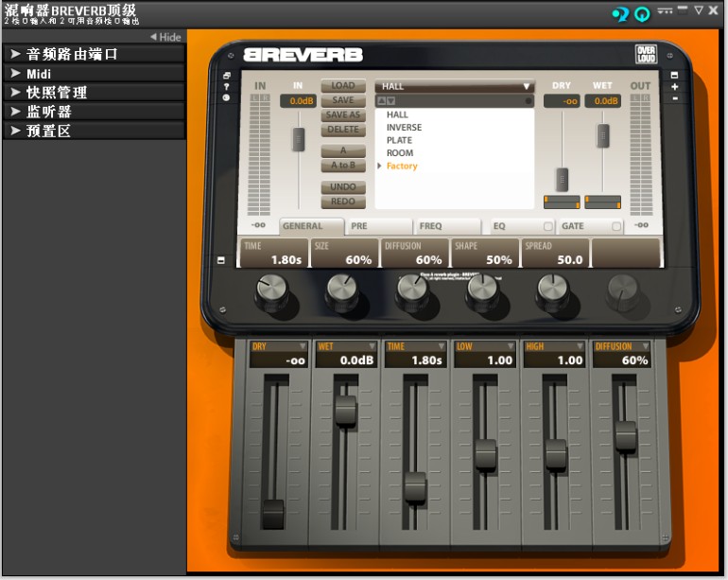Click the upper DRY level slider handle
Screen dimensions: 728x580
(x=562, y=179)
